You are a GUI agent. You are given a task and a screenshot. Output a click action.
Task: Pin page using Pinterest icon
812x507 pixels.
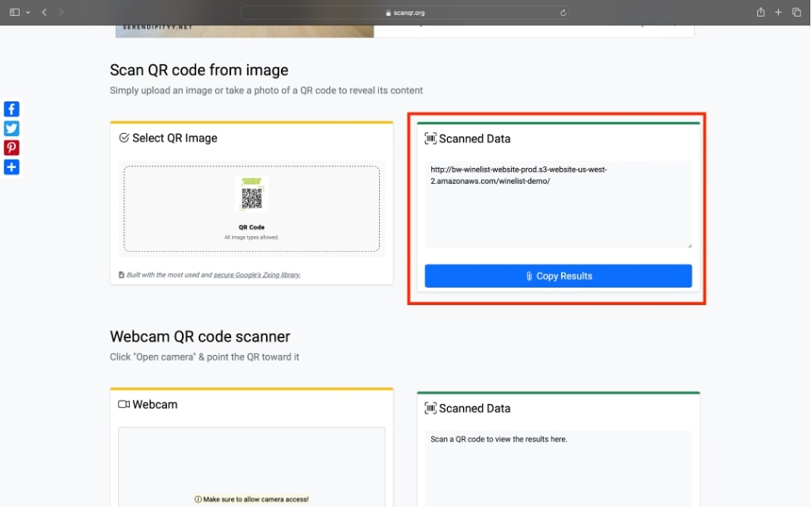coord(12,148)
